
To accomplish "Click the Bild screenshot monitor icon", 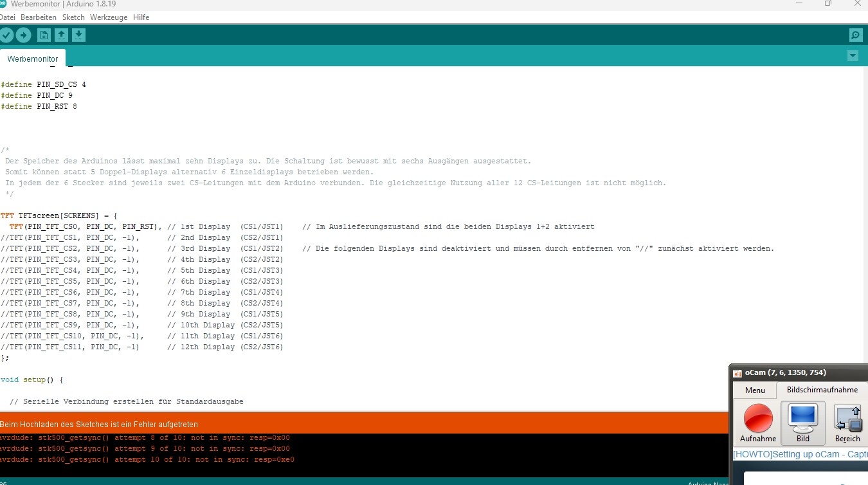I will pos(802,418).
